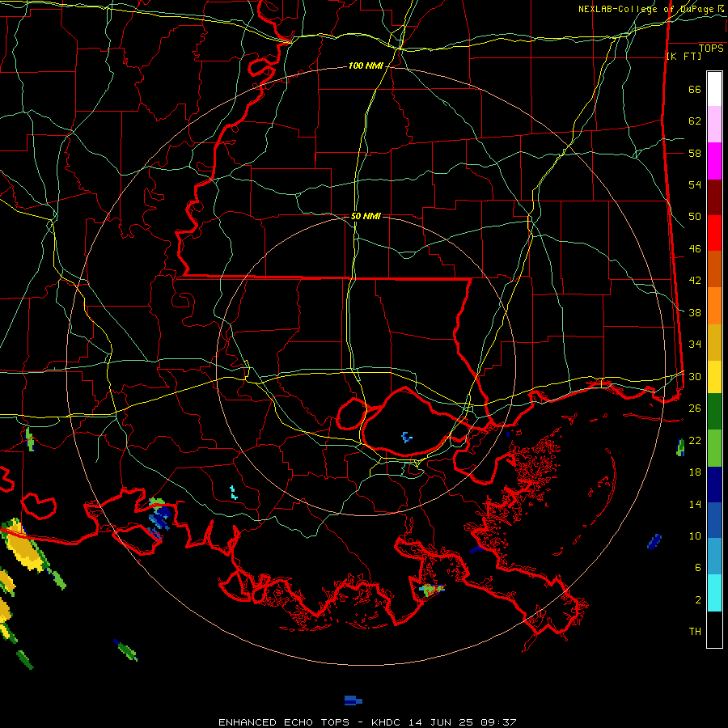
Task: Click the dark green legend color band
Action: (x=714, y=412)
